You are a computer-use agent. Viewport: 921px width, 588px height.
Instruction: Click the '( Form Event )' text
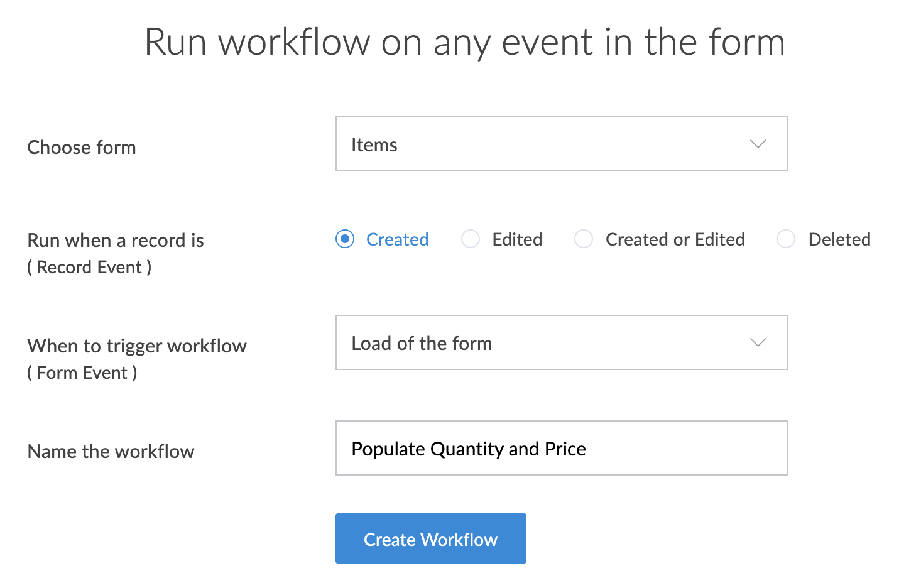(x=82, y=373)
